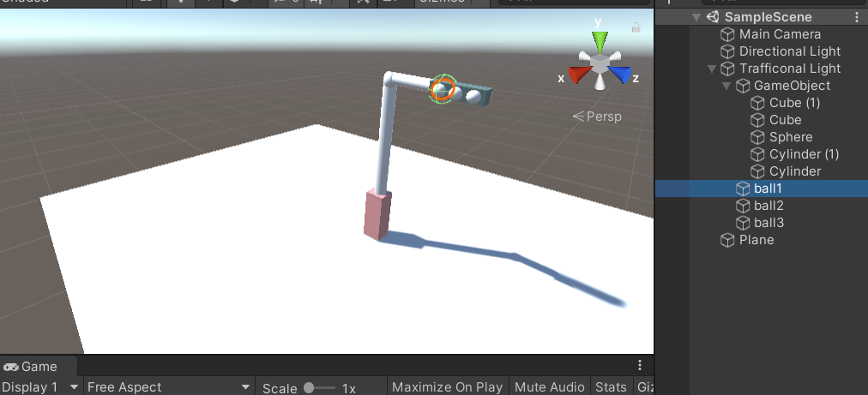Toggle Mute Audio in Game view

(549, 386)
